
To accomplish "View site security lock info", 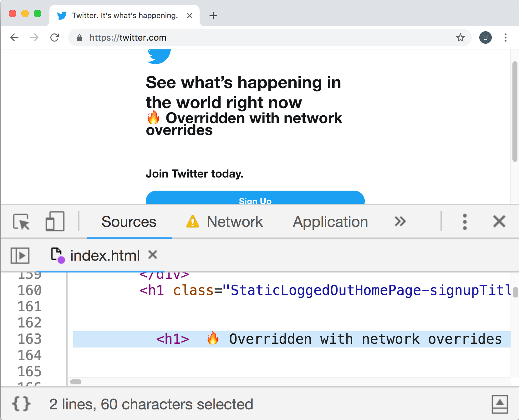I will (79, 38).
